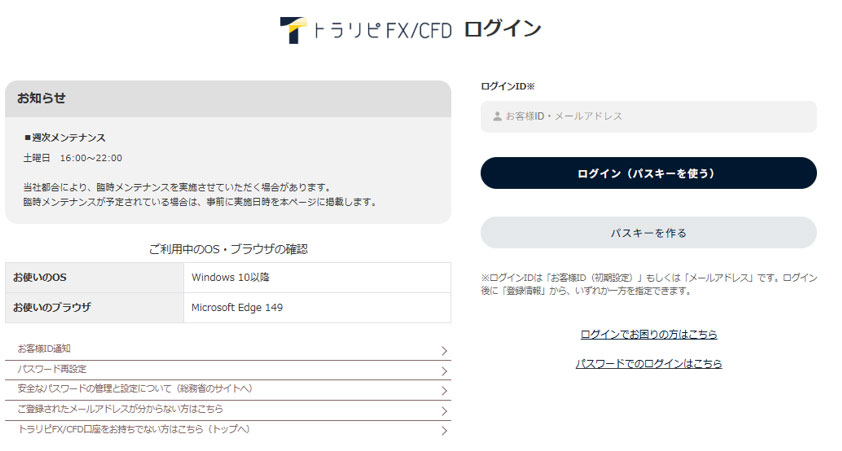
Task: Open トラリピFX/CFD口座をお持ちでない方はこちら link
Action: (228, 431)
